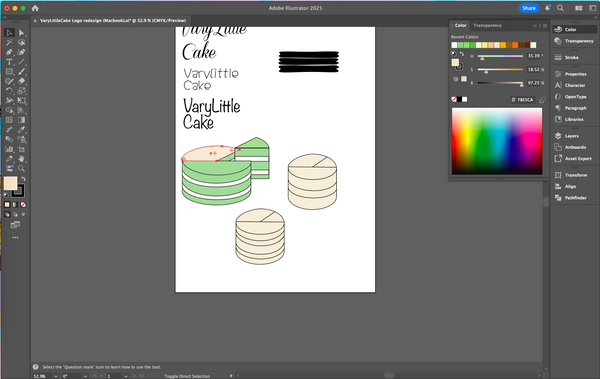Select the Gradient tool
The height and width of the screenshot is (379, 600).
click(x=21, y=120)
